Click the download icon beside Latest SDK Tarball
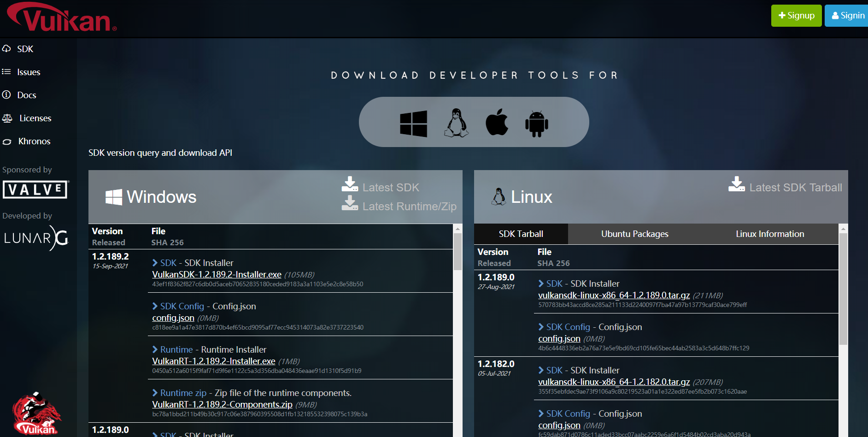Screen dimensions: 868x437 [737, 184]
